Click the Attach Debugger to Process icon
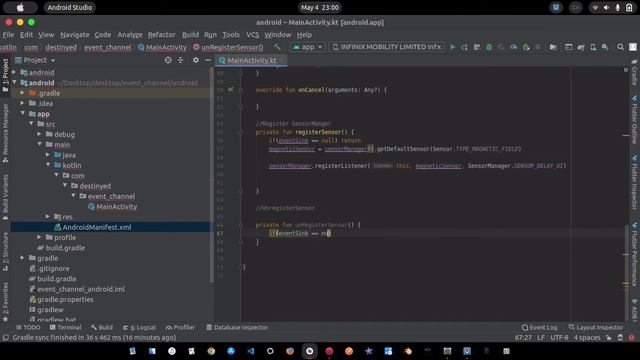Screen dimensions: 640x360 coord(526,47)
